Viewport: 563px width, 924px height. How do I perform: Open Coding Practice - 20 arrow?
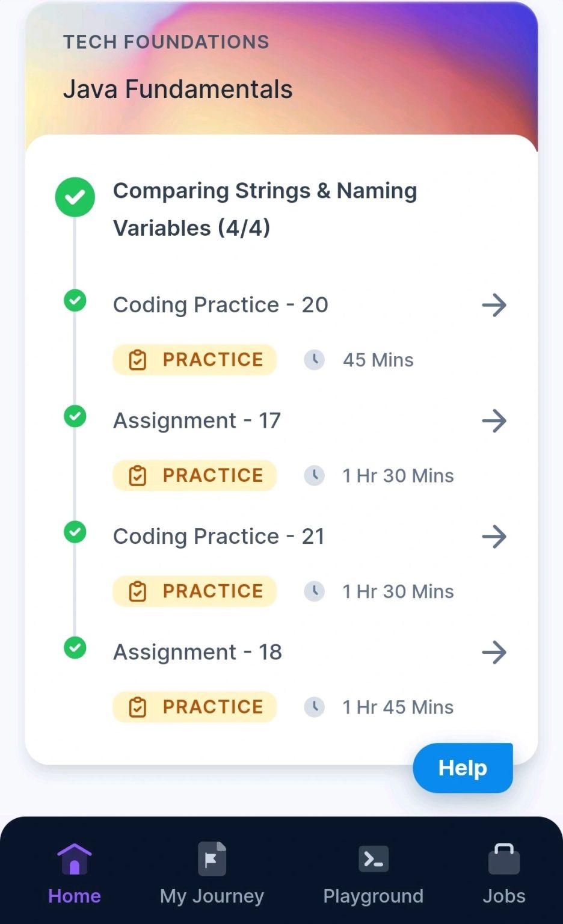tap(494, 305)
